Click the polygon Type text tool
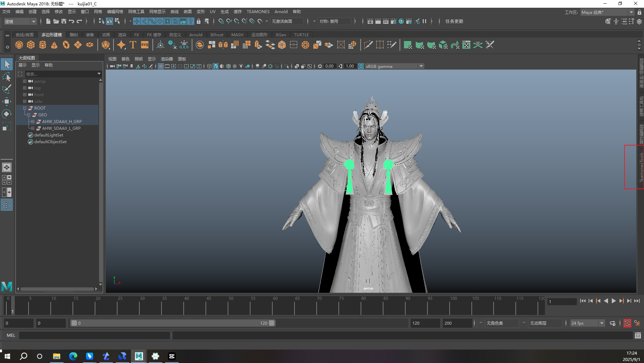The height and width of the screenshot is (363, 644). (133, 45)
